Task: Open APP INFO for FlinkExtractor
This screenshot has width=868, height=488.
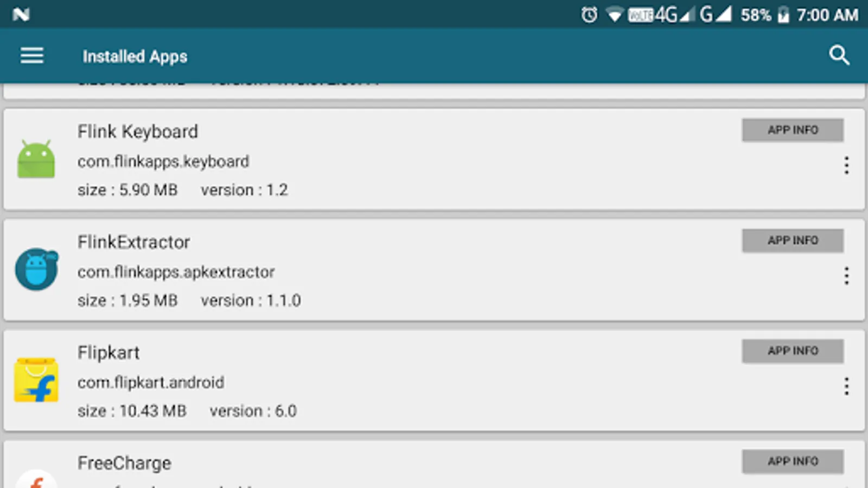Action: 793,240
